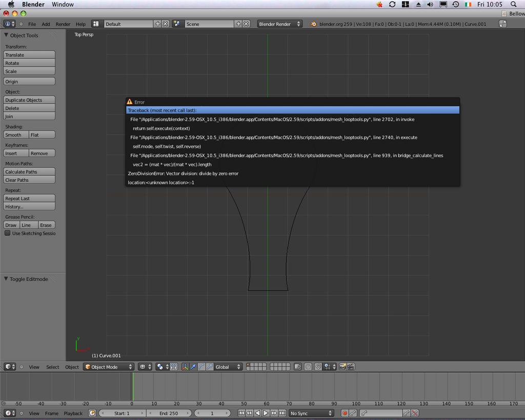Select Grease Pencil Erase
The height and width of the screenshot is (420, 525).
[47, 225]
